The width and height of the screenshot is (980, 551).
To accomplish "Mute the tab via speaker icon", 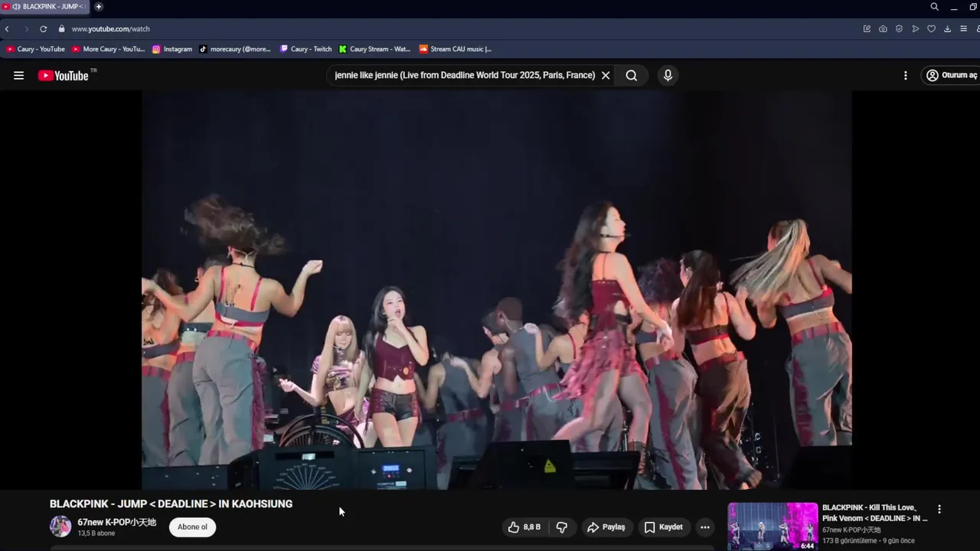I will 16,6.
